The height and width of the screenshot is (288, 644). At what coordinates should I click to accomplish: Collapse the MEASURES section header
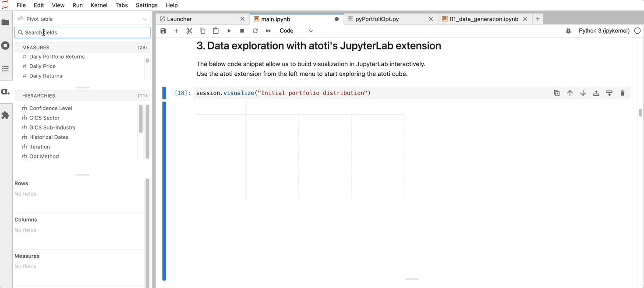coord(82,47)
